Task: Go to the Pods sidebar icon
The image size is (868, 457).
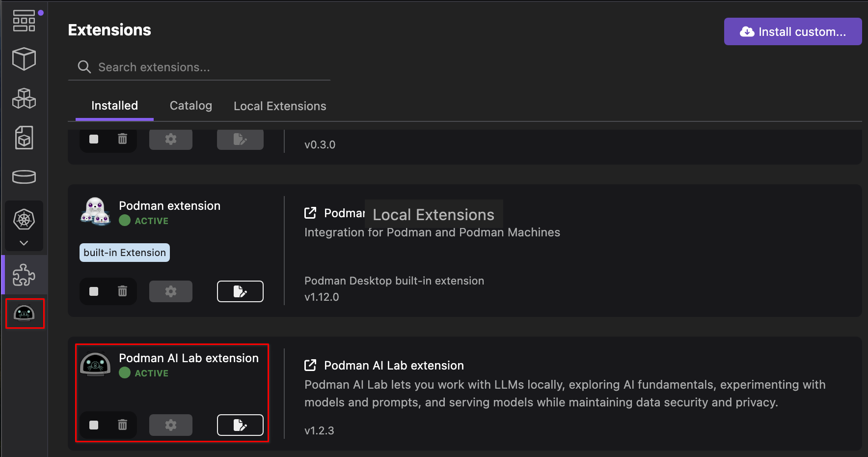Action: pos(24,98)
